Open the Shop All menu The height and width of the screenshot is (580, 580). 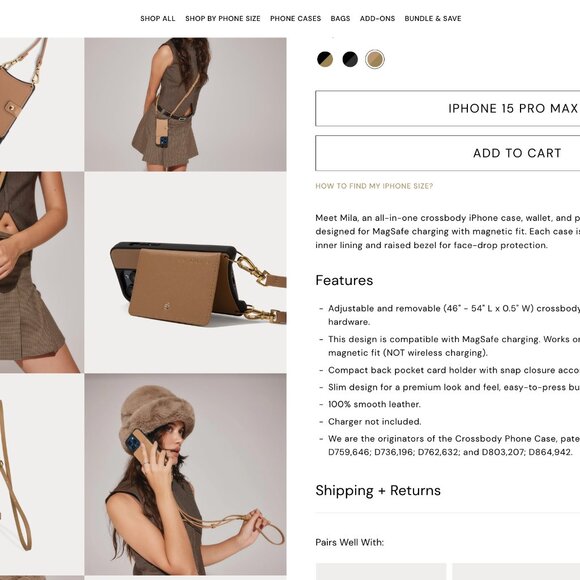click(x=158, y=18)
